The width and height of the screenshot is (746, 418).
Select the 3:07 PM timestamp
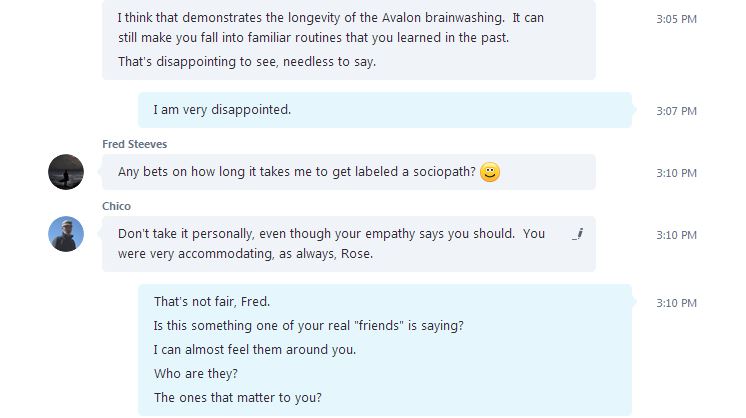(677, 111)
